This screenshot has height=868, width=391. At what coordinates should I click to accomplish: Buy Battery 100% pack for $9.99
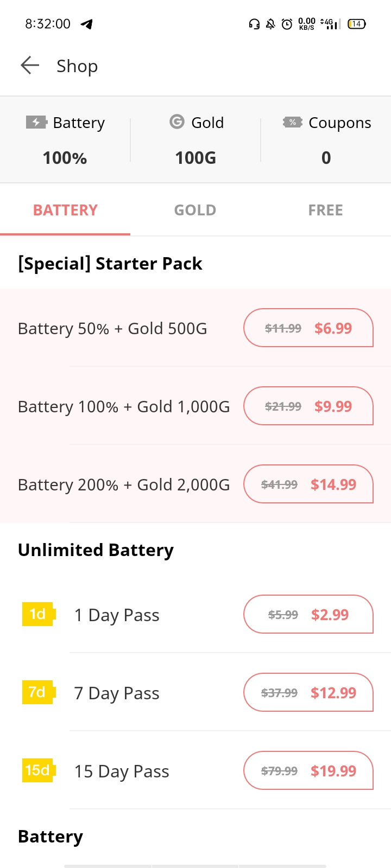[308, 406]
